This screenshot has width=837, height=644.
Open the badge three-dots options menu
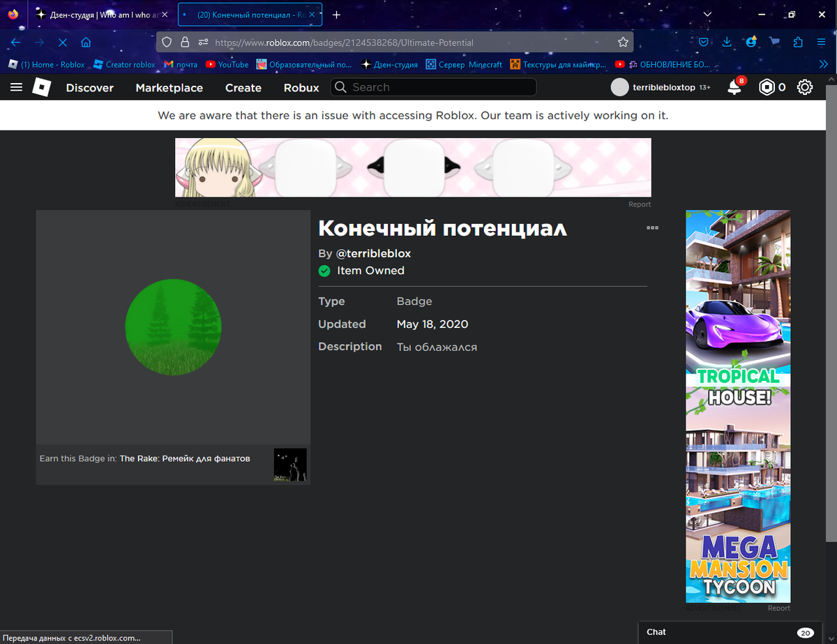[x=652, y=227]
